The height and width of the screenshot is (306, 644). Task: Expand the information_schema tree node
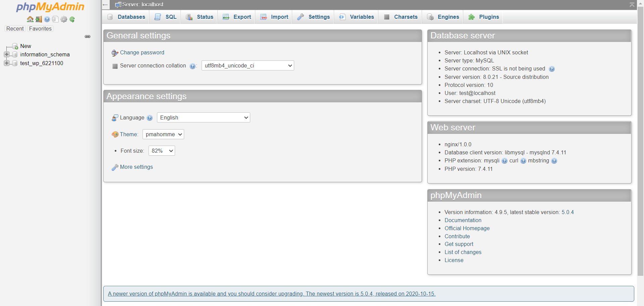[x=6, y=54]
